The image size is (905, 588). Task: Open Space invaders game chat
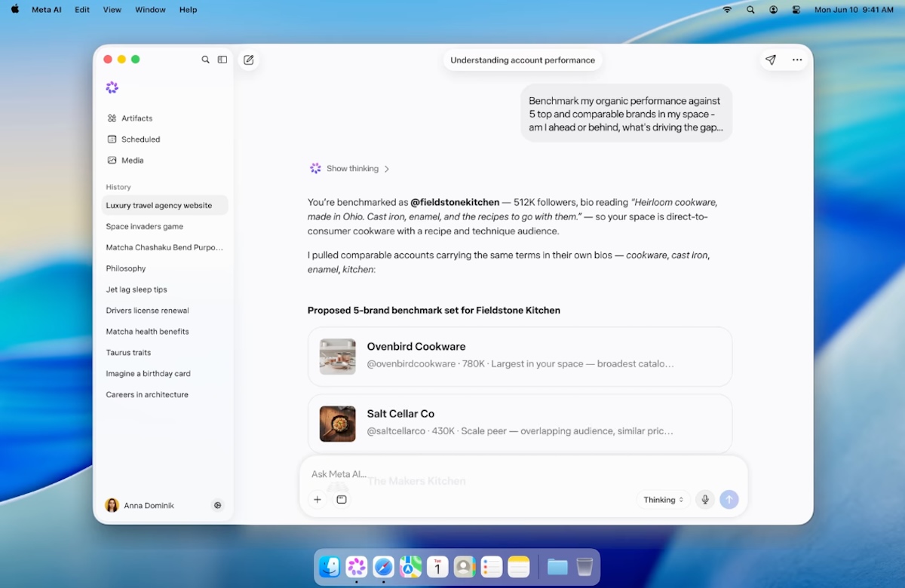point(164,226)
